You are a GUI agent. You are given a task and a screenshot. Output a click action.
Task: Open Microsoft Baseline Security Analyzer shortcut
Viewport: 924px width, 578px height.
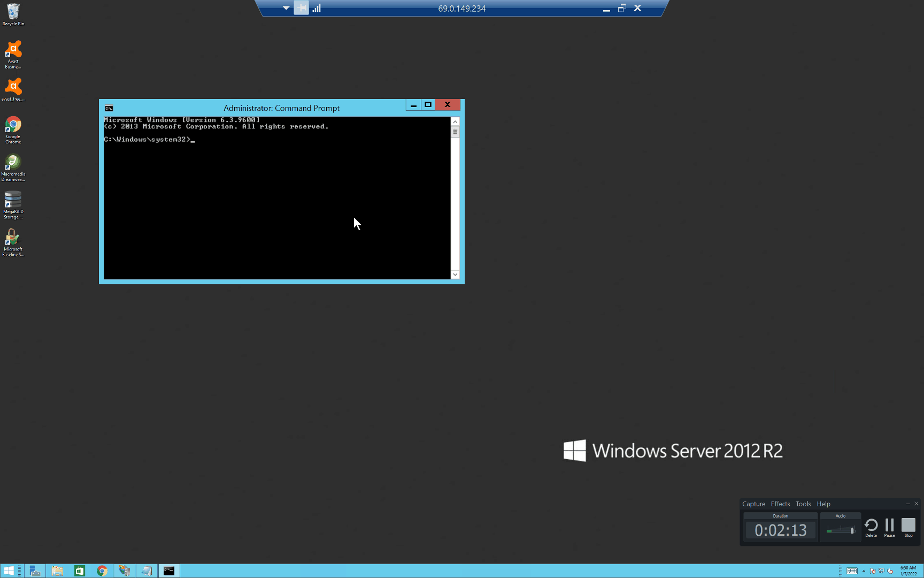(13, 242)
